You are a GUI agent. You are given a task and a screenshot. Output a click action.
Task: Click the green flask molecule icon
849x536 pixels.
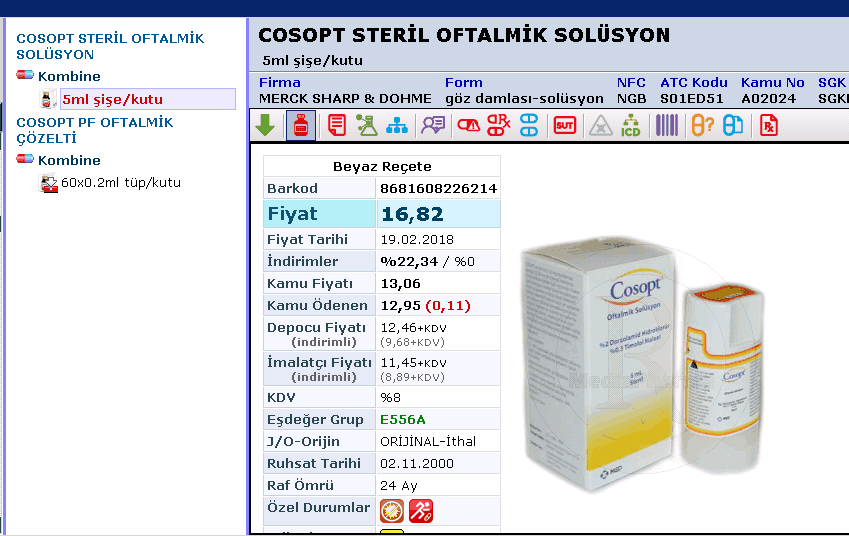coord(367,125)
